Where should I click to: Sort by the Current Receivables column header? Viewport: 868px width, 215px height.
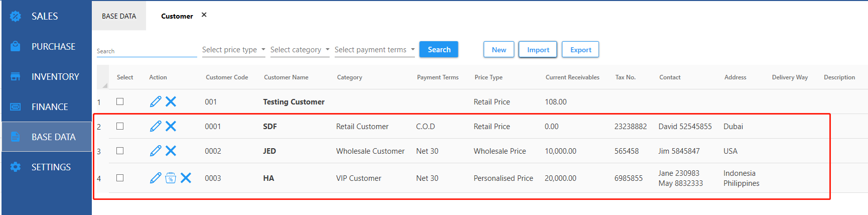coord(572,77)
